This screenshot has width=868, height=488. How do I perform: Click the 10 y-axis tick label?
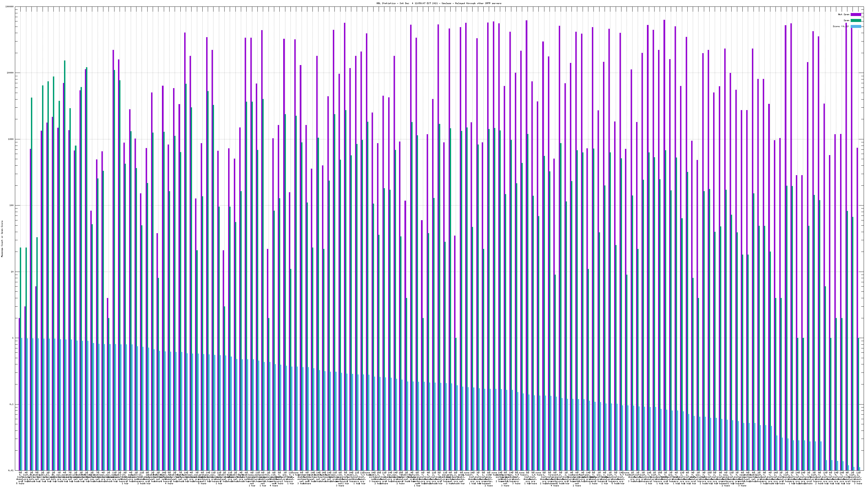(x=12, y=272)
